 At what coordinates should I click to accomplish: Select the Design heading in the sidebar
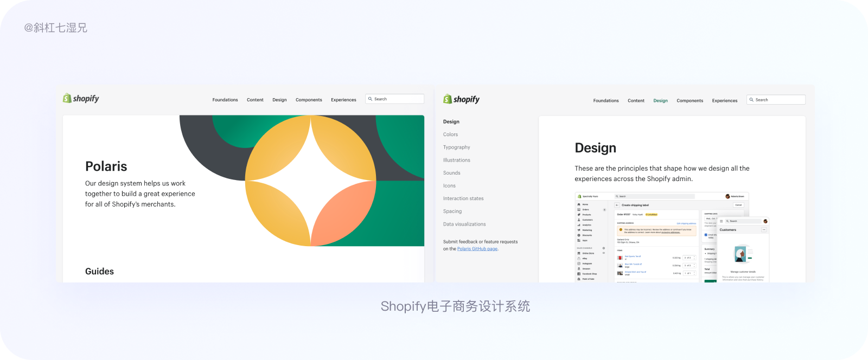point(451,122)
